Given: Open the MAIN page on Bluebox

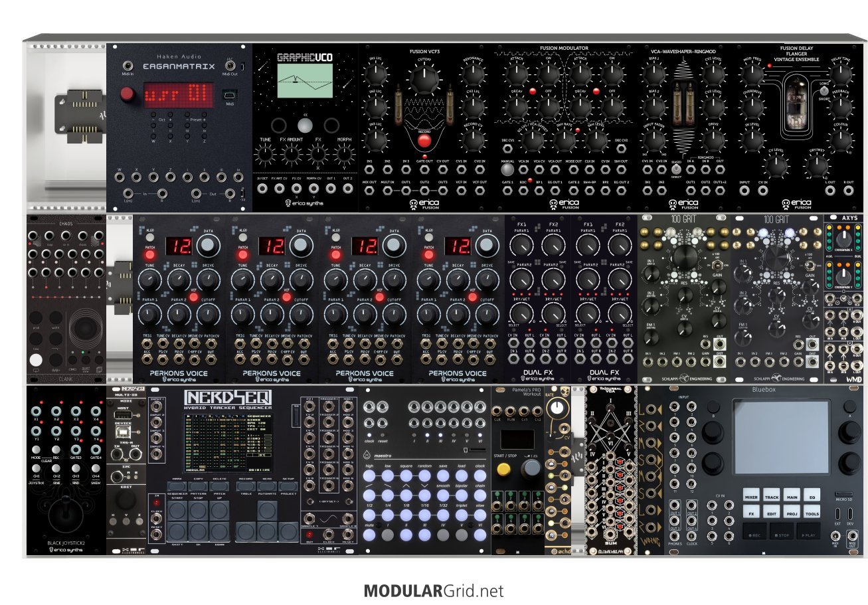Looking at the screenshot, I should (792, 496).
